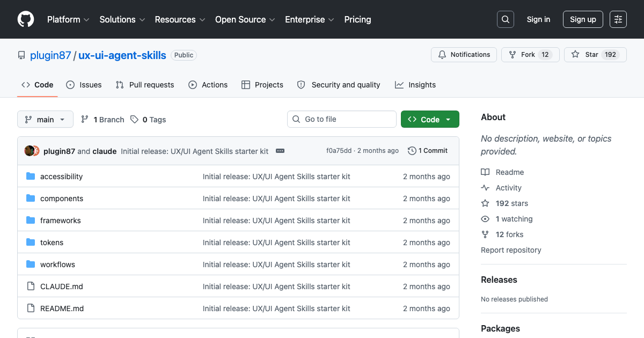The height and width of the screenshot is (338, 644).
Task: Open the Resources dropdown menu
Action: pos(180,19)
